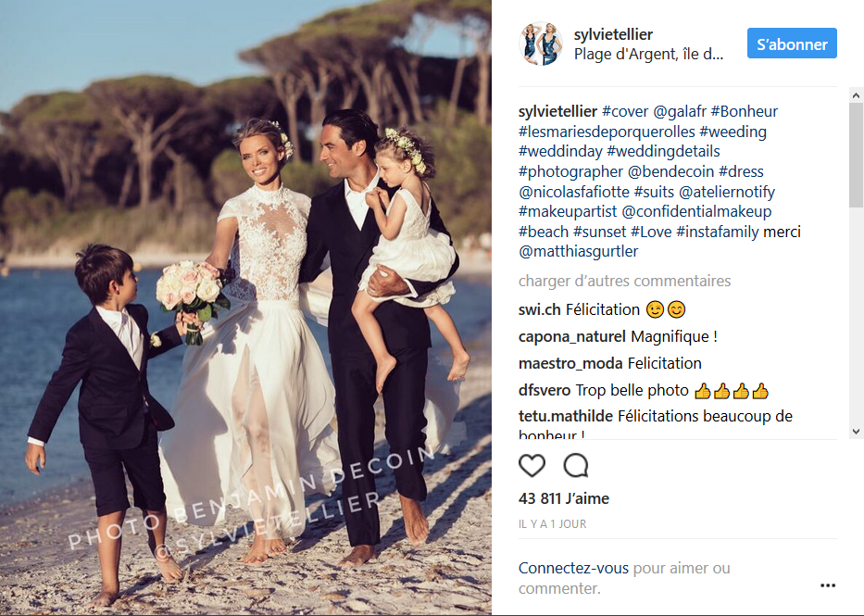Screen dimensions: 864x616
Task: Like the post with heart icon
Action: 532,466
